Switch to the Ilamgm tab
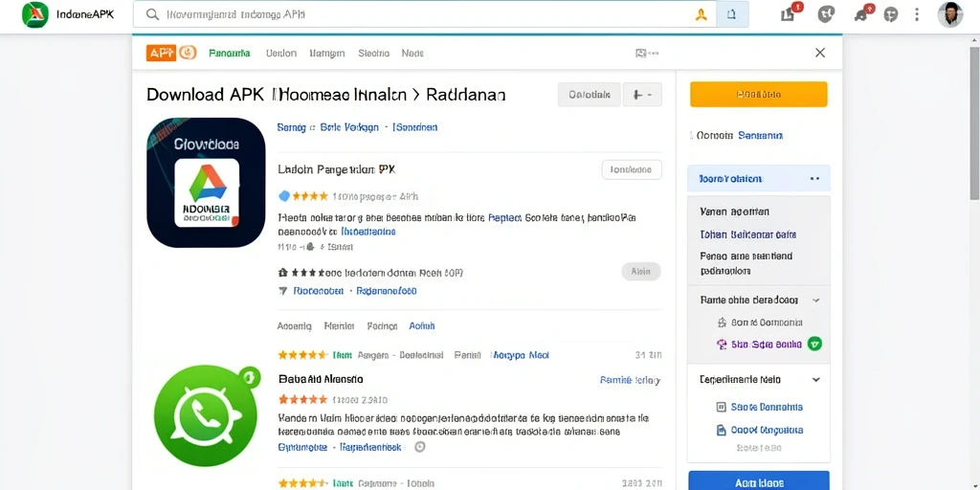980x490 pixels. 327,54
